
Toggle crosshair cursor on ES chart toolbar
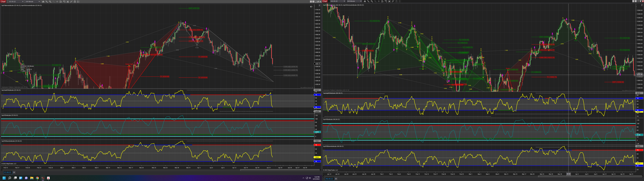tap(57, 2)
